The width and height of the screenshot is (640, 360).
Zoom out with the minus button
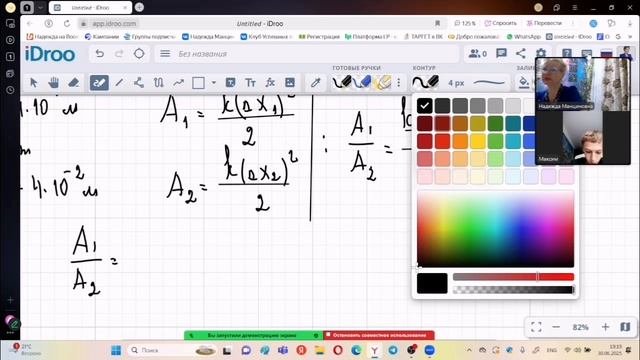[x=556, y=327]
